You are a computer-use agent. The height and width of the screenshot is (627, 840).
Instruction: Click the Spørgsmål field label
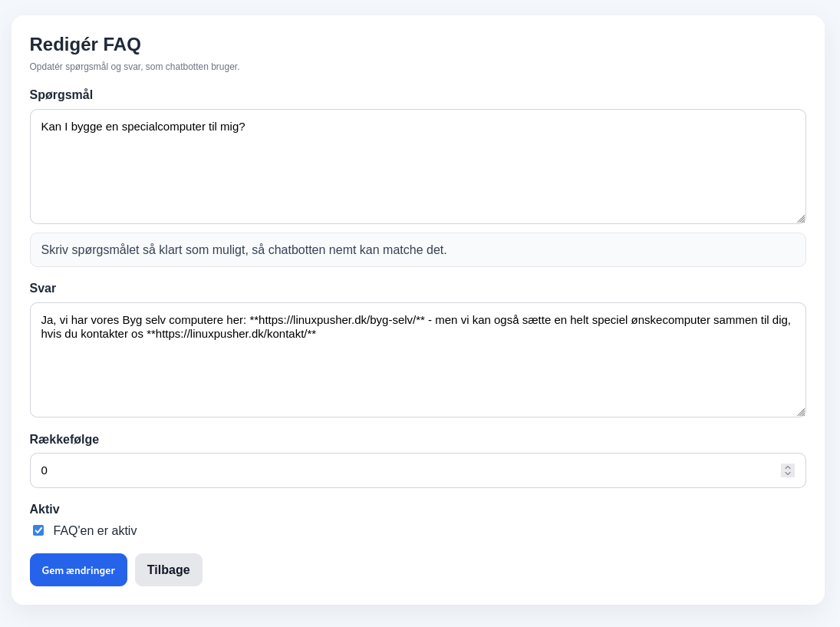(61, 95)
